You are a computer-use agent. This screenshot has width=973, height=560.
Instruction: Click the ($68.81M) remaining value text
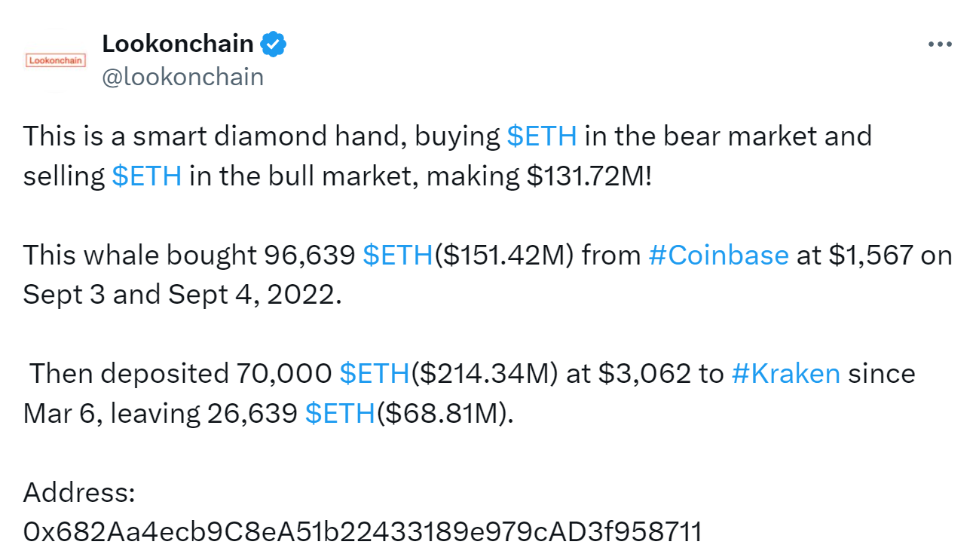click(444, 413)
